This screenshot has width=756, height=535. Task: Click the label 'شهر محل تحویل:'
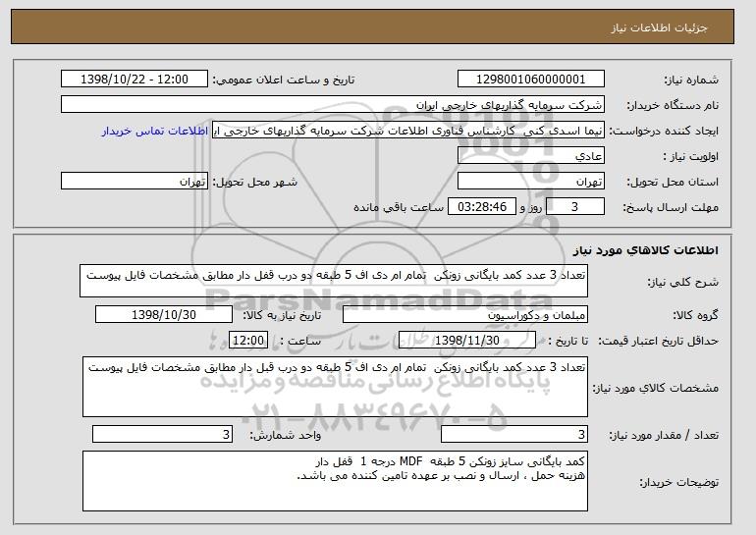tap(255, 182)
